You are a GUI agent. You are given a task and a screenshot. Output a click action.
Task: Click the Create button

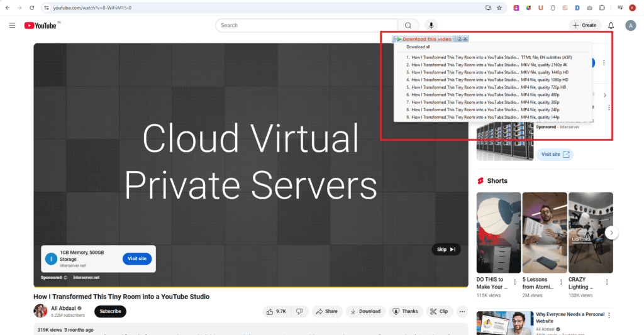(x=585, y=25)
